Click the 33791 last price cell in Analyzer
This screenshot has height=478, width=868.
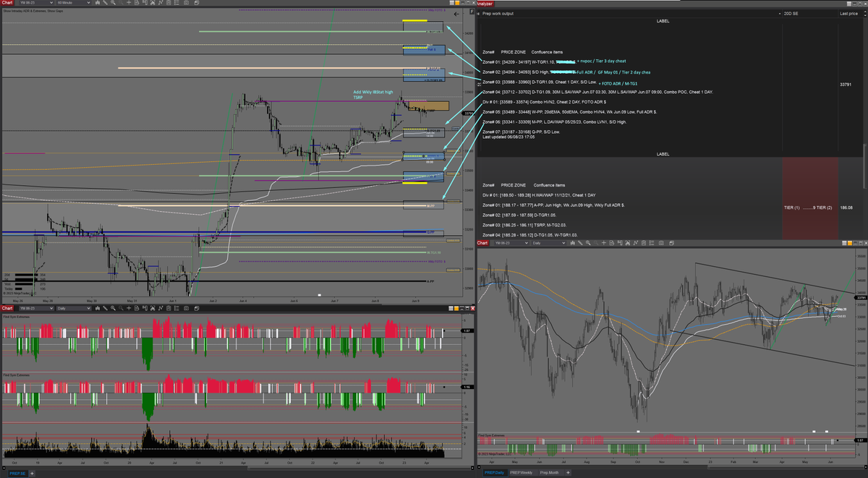(846, 85)
